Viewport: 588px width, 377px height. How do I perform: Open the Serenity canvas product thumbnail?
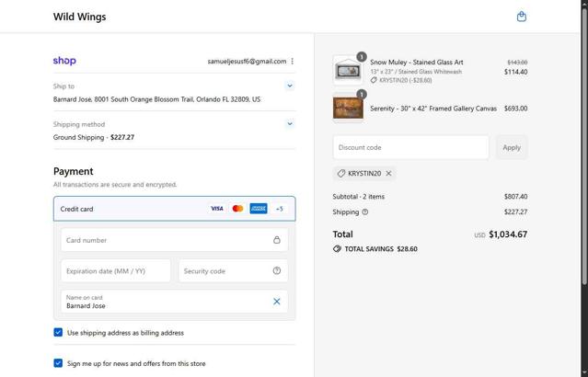click(348, 108)
